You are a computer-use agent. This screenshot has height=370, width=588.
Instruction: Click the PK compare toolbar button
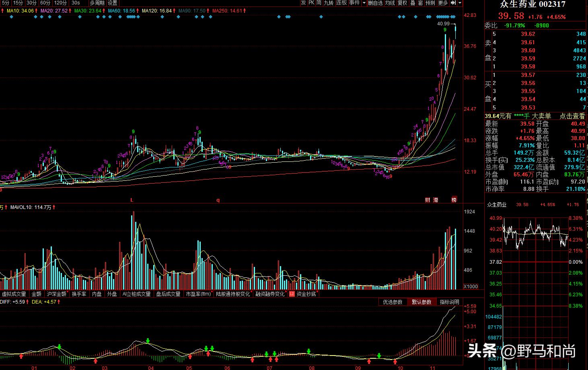point(311,3)
